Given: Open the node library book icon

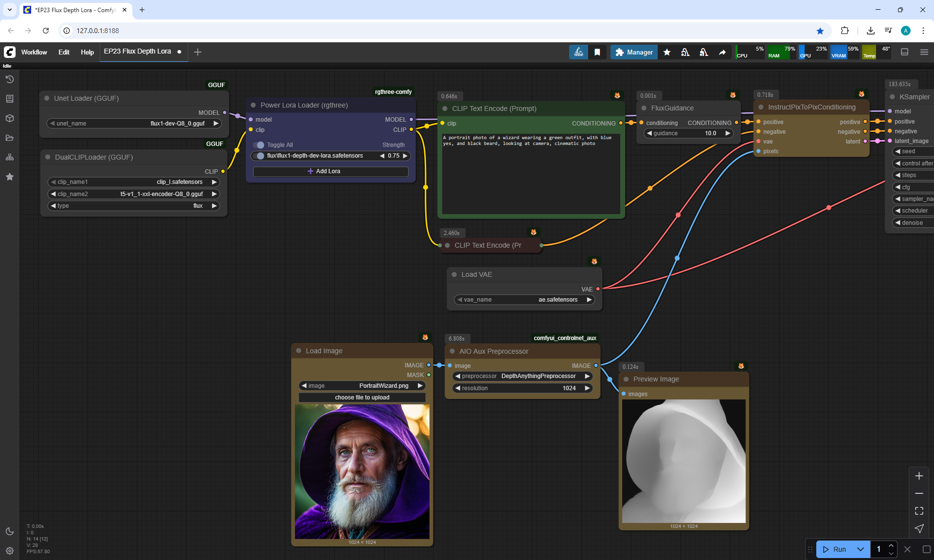Looking at the screenshot, I should (10, 99).
